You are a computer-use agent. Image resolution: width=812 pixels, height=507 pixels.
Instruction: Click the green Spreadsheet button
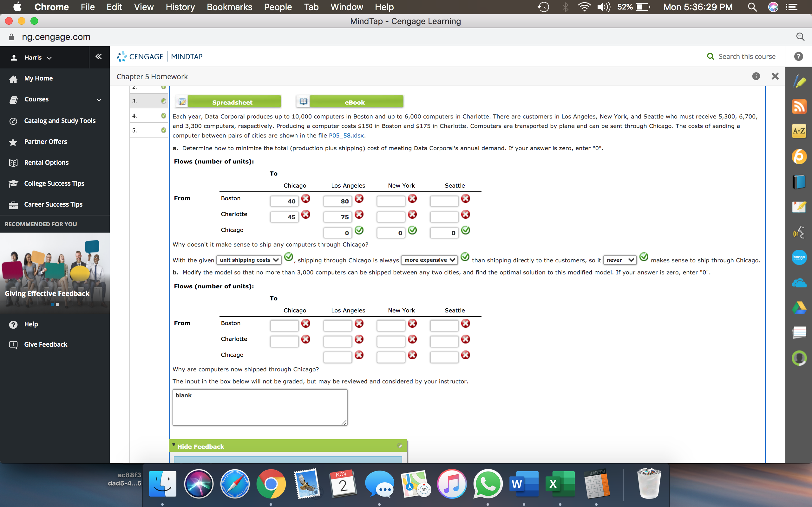coord(232,102)
